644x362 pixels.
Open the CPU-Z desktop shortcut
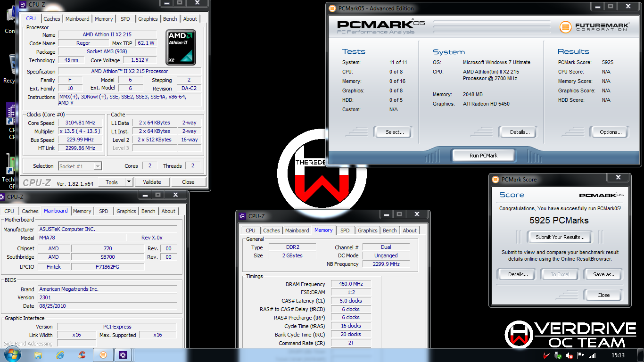[11, 122]
